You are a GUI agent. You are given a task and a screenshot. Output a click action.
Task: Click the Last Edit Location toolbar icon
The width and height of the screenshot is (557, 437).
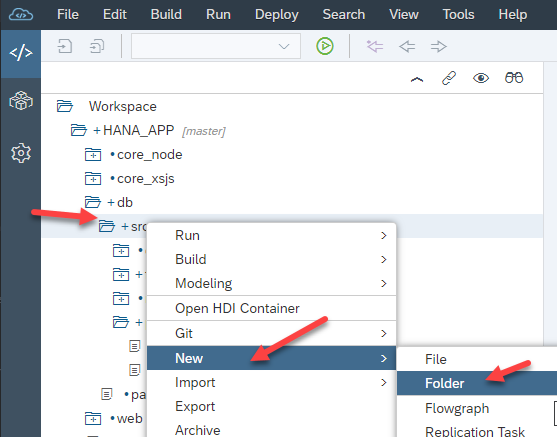(x=375, y=46)
